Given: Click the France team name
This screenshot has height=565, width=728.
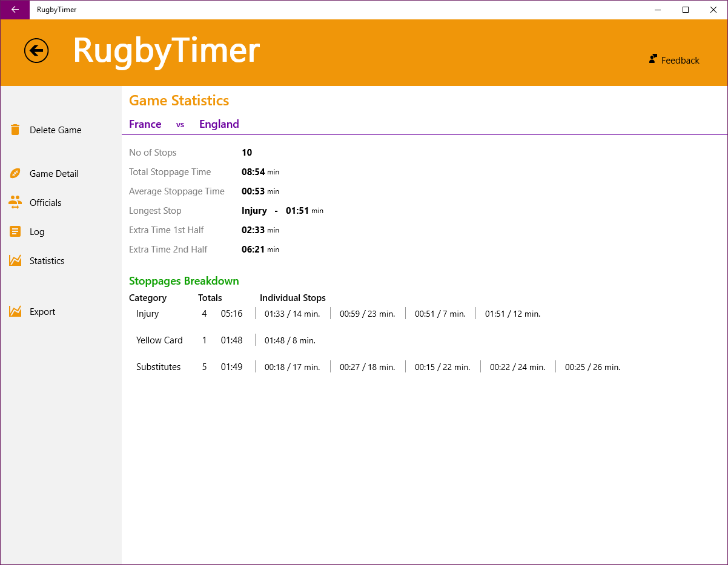Looking at the screenshot, I should click(145, 124).
